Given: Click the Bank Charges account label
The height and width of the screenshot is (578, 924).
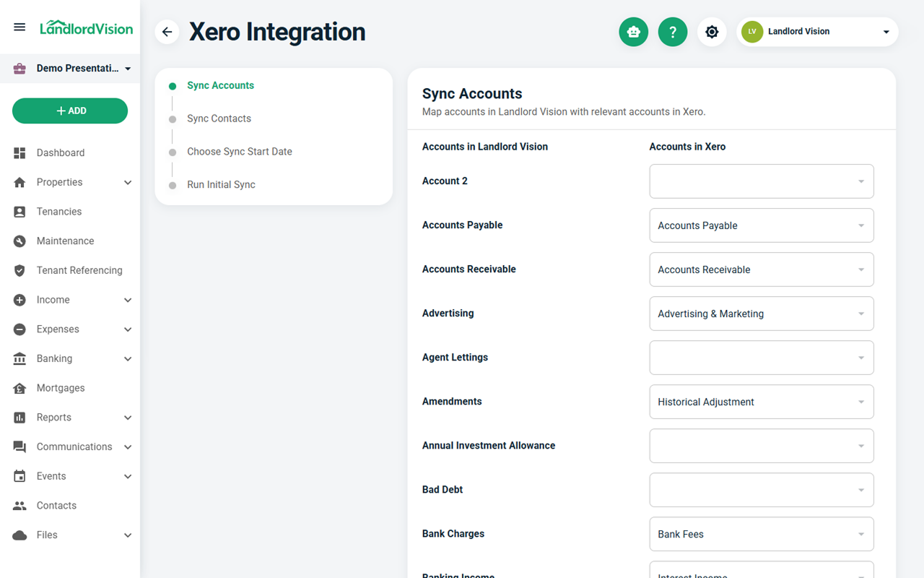Looking at the screenshot, I should [x=453, y=534].
